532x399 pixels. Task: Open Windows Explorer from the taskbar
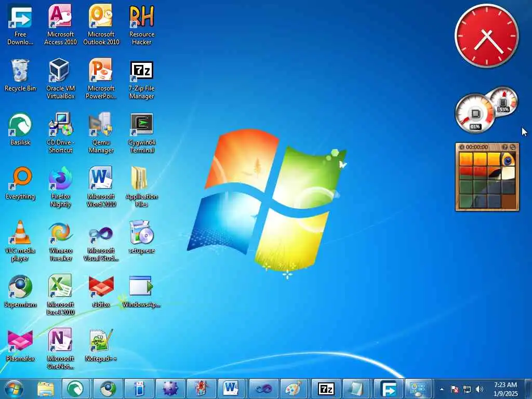click(46, 389)
